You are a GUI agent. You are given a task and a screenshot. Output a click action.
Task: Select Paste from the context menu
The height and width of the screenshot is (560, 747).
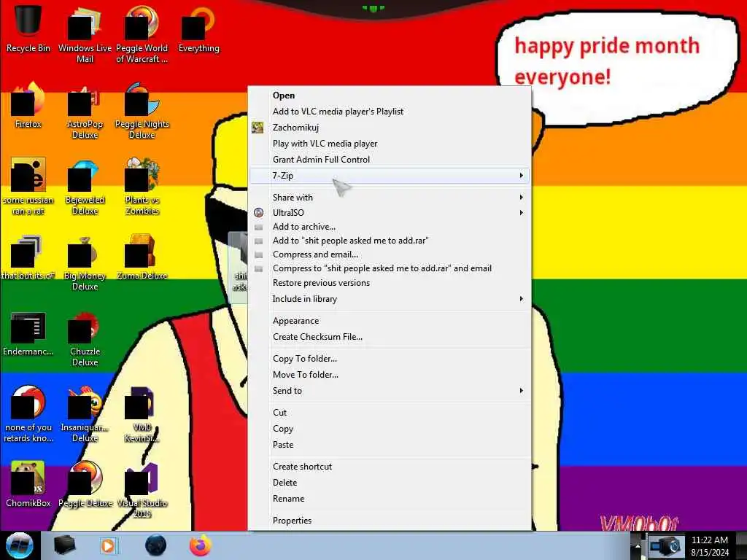390,445
